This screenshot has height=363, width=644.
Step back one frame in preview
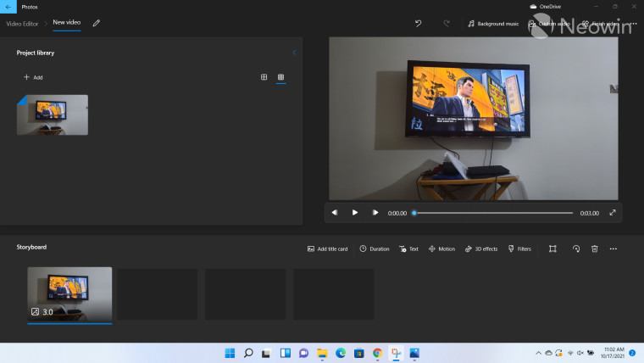click(335, 213)
